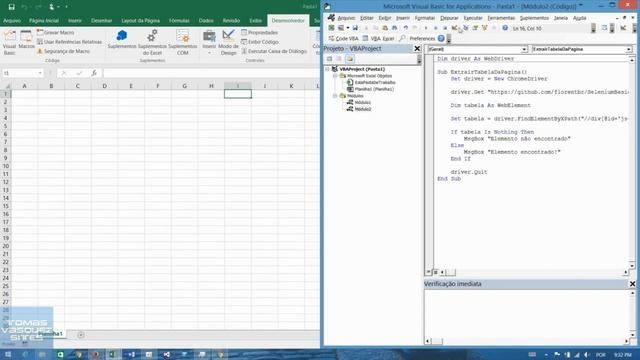The image size is (640, 360).
Task: Open the Depurar menu in the VBA editor
Action: point(449,18)
